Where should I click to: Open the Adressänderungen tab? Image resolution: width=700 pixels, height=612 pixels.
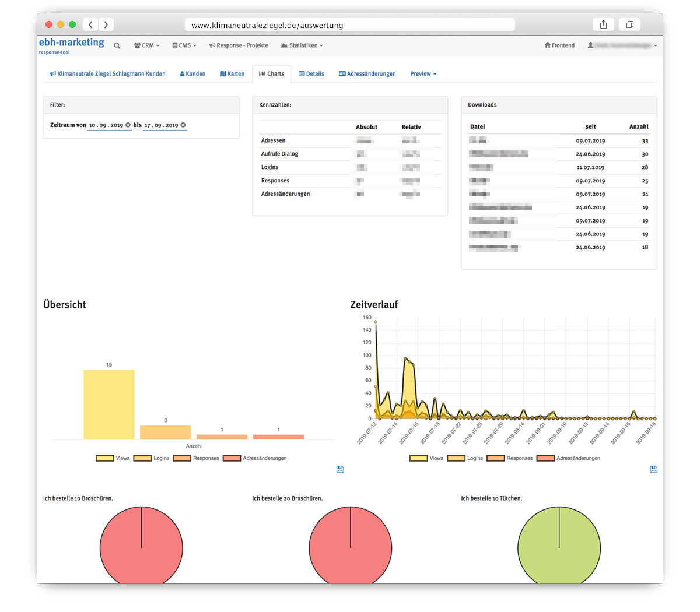tap(367, 74)
